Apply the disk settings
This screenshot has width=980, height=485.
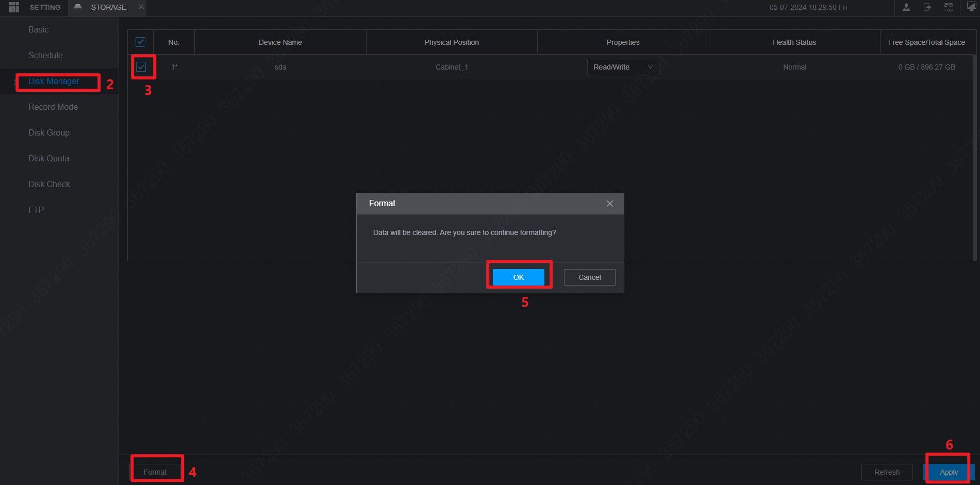(949, 472)
